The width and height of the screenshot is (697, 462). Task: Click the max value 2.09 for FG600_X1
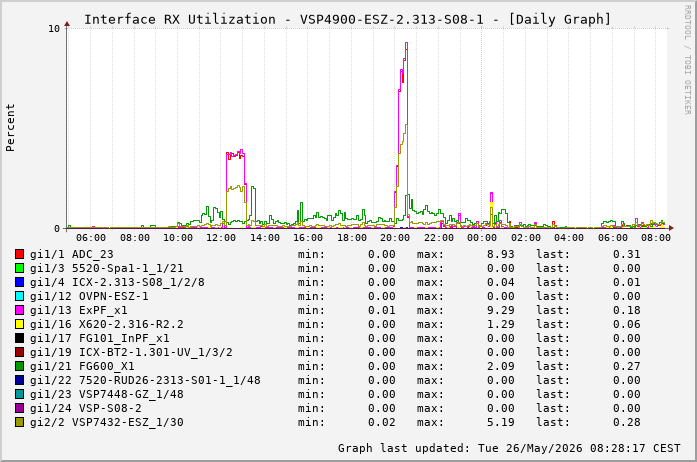[x=501, y=366]
